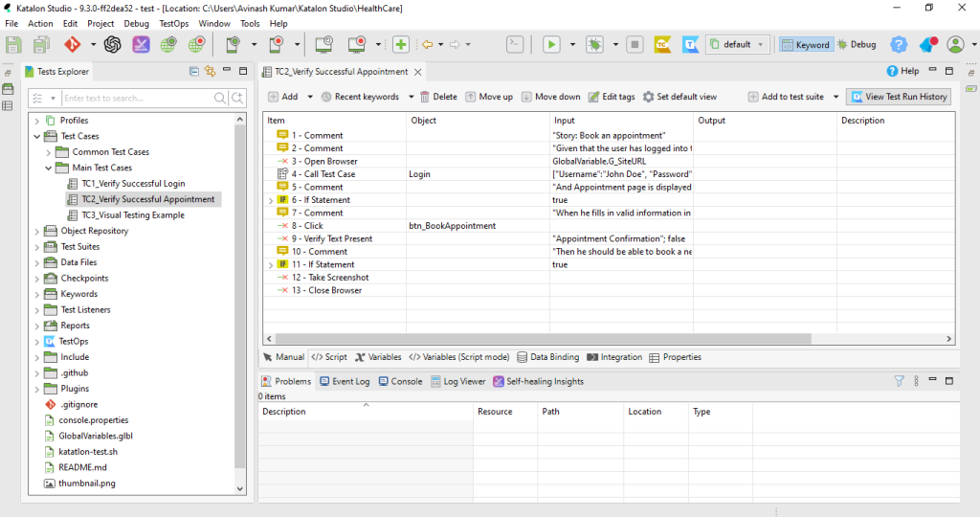Viewport: 980px width, 517px height.
Task: Click the StudioAssist AI swirl icon
Action: pos(113,44)
